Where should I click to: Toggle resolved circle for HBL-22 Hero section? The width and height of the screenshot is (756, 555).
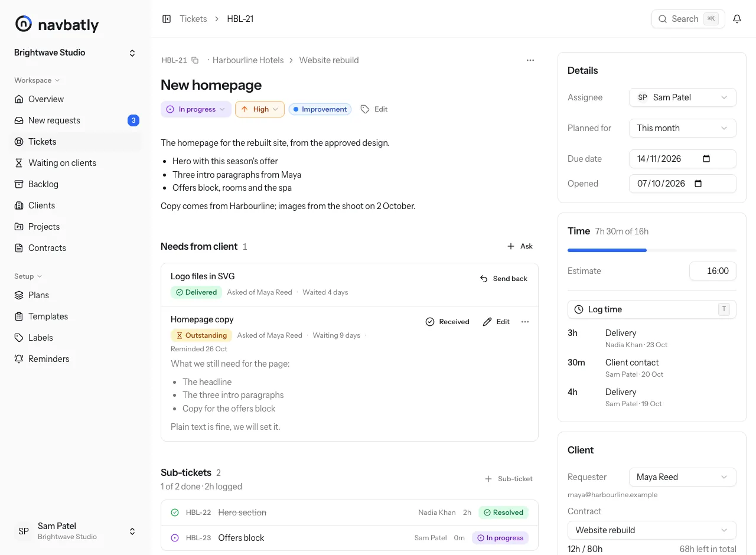[x=175, y=512]
